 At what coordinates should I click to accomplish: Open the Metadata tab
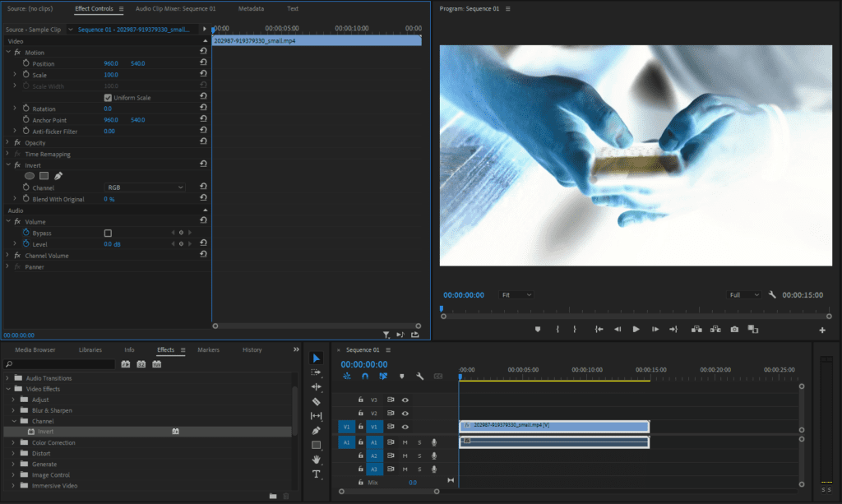coord(251,8)
